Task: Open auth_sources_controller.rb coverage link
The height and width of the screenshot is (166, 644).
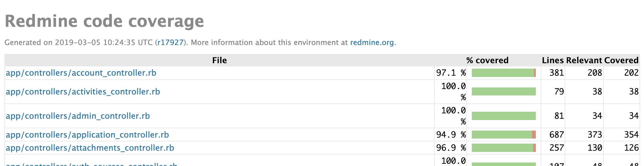Action: (92, 164)
